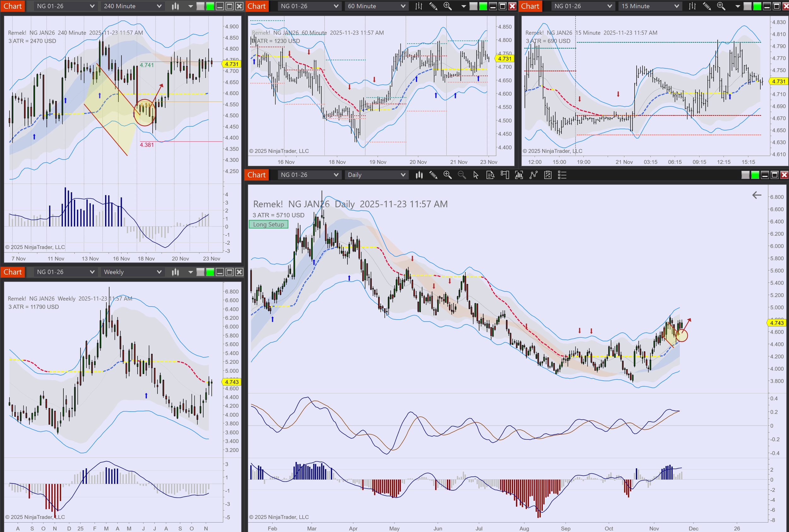Image resolution: width=789 pixels, height=532 pixels.
Task: Click the Long Setup label button
Action: [x=269, y=225]
